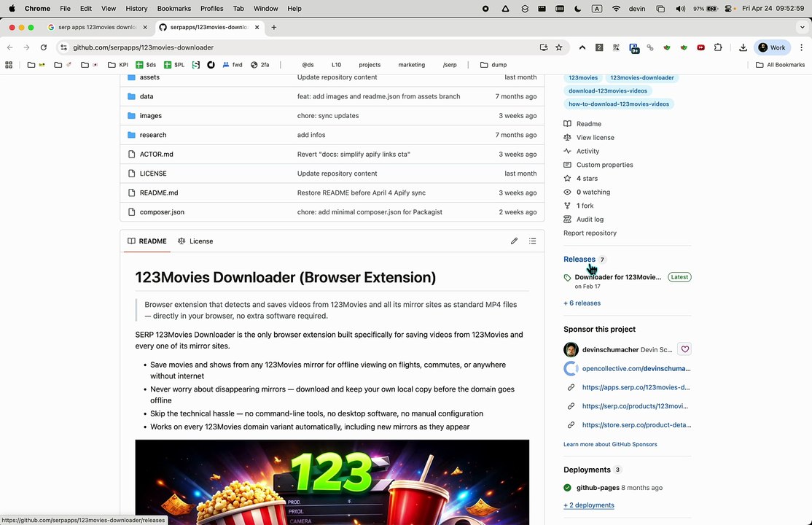Viewport: 812px width, 525px height.
Task: Open the Audit log link
Action: [x=590, y=219]
